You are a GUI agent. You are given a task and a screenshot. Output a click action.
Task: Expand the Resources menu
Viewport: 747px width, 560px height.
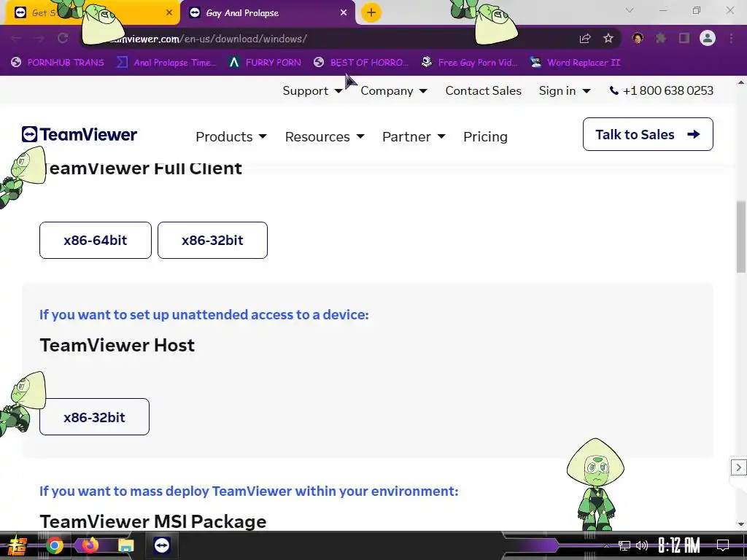(325, 136)
